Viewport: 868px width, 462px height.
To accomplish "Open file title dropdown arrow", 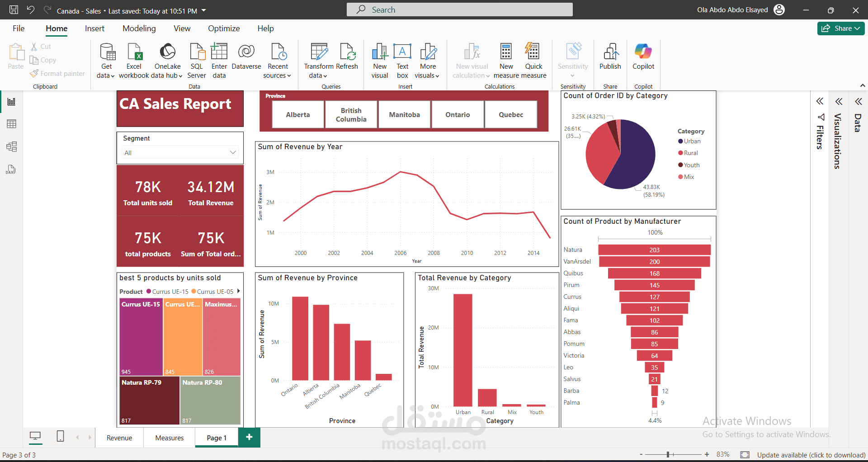I will click(x=204, y=10).
